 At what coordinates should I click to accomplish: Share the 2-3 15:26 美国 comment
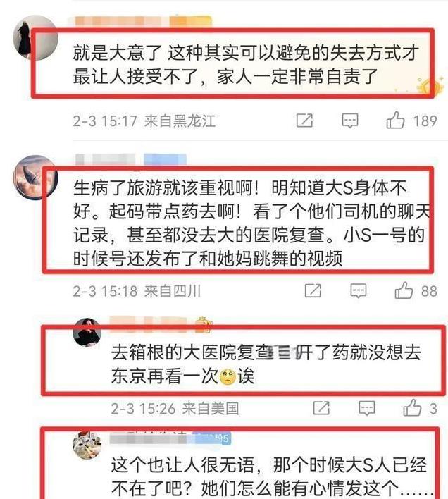click(321, 408)
